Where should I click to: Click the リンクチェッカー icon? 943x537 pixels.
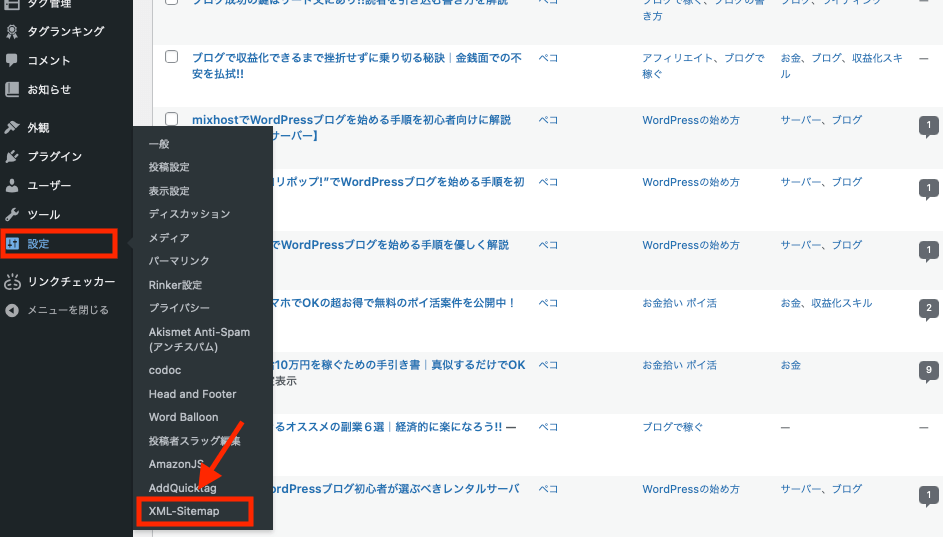[x=13, y=281]
